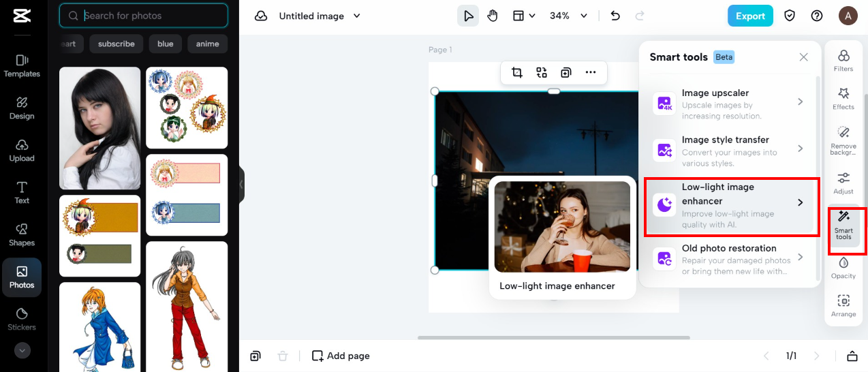Viewport: 868px width, 372px height.
Task: Click the redo arrow
Action: point(640,16)
